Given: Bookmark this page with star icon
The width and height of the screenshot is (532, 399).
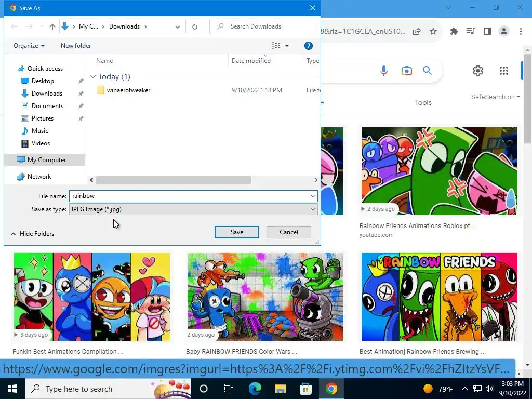Looking at the screenshot, I should coord(433,32).
